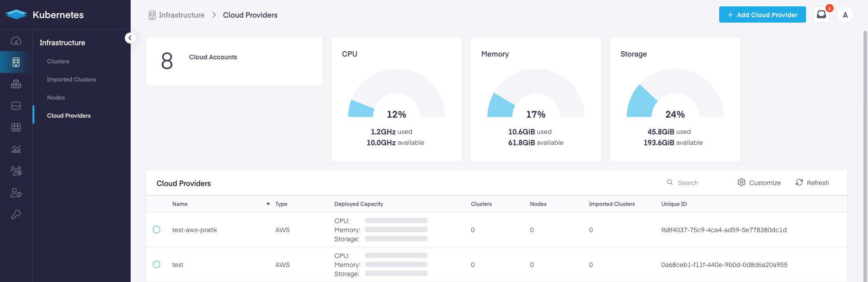
Task: Open the monitoring chart icon in sidebar
Action: coord(16,149)
